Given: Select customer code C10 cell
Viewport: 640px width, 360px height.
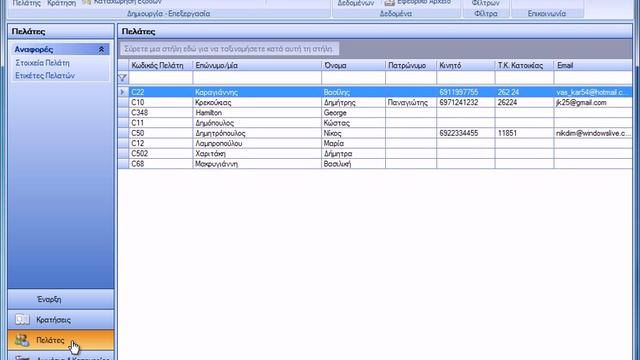Looking at the screenshot, I should (x=160, y=102).
